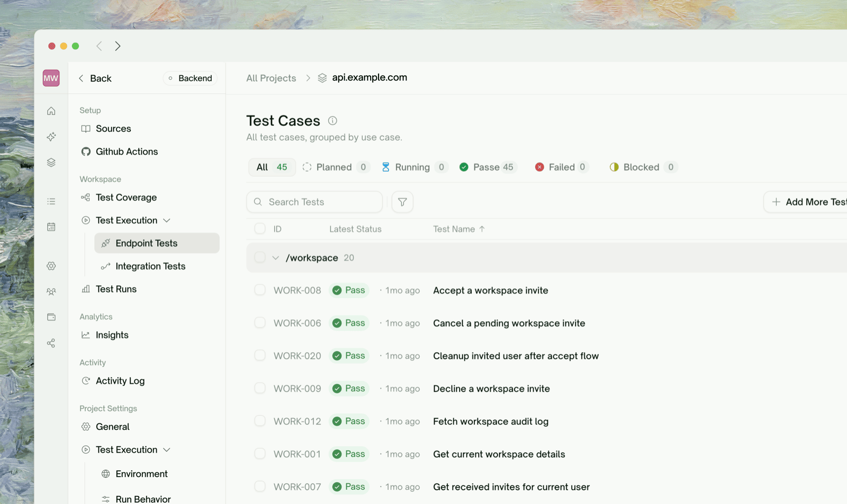Click the Github Actions logo icon
This screenshot has height=504, width=847.
[86, 151]
